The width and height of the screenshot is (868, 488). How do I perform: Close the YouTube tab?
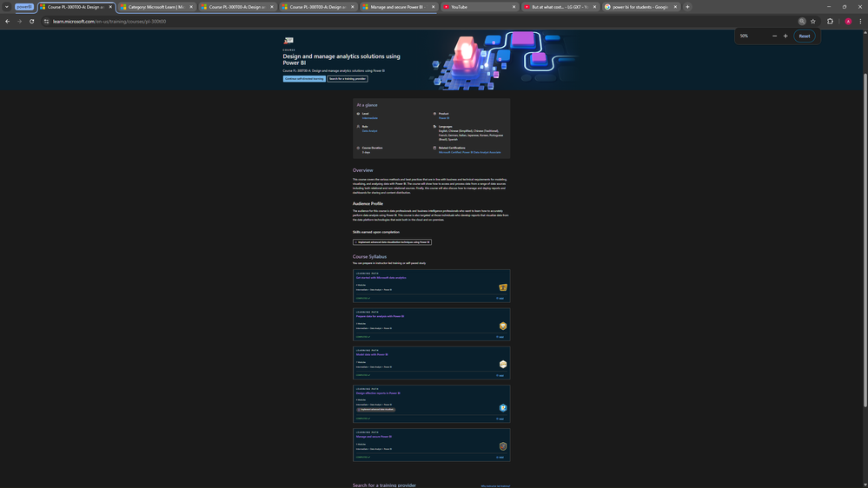coord(514,7)
